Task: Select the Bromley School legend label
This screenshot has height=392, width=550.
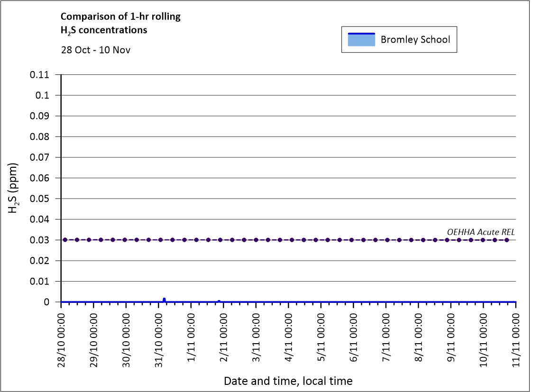Action: tap(415, 39)
